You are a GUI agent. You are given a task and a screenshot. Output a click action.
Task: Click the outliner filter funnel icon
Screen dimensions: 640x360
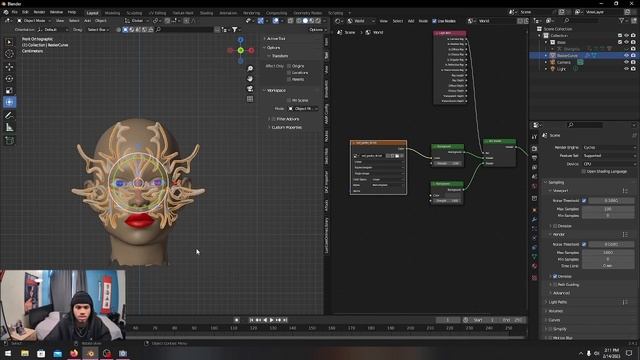621,20
